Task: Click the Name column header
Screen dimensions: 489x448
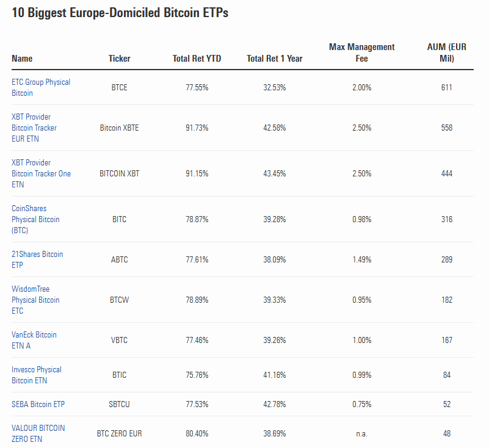Action: tap(22, 59)
